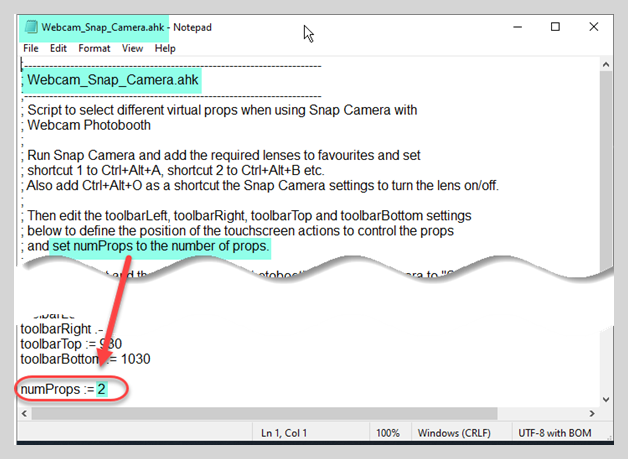Open the Edit menu
The image size is (628, 459).
[x=58, y=48]
